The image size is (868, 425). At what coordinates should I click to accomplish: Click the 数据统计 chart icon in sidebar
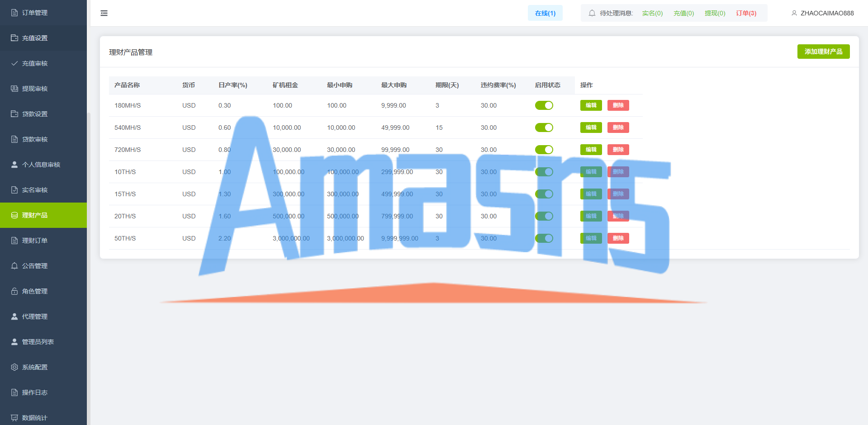click(x=14, y=418)
